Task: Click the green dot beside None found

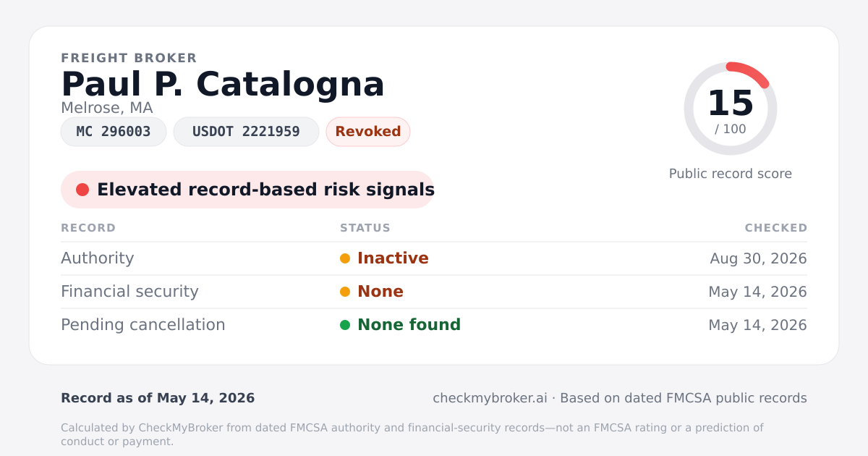Action: pos(345,325)
